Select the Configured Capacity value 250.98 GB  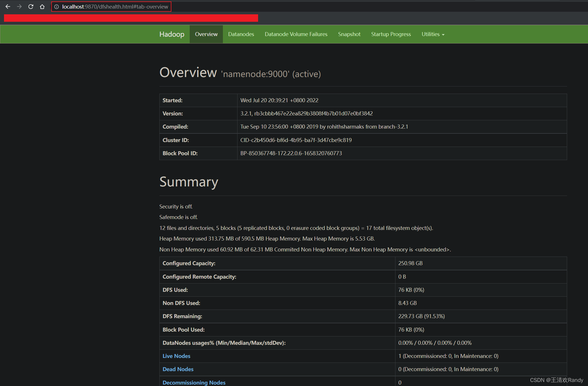[410, 263]
